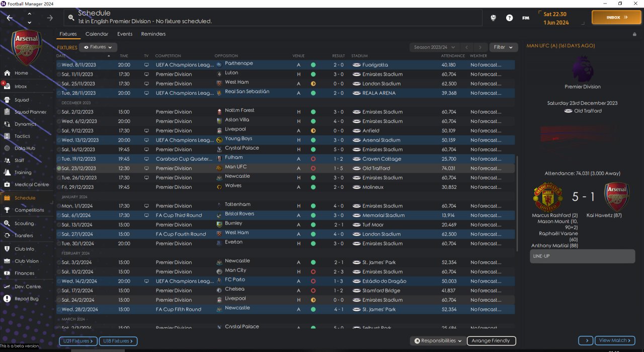Switch to the Calendar tab

[x=97, y=34]
